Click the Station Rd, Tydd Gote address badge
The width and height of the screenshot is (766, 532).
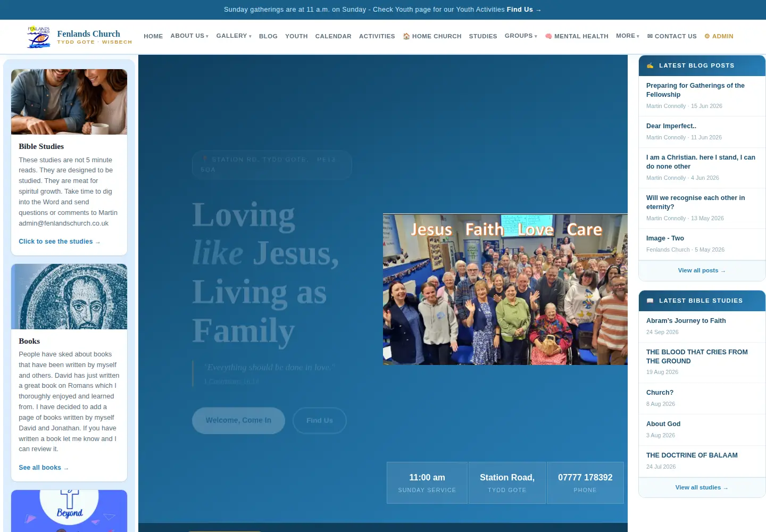coord(272,164)
